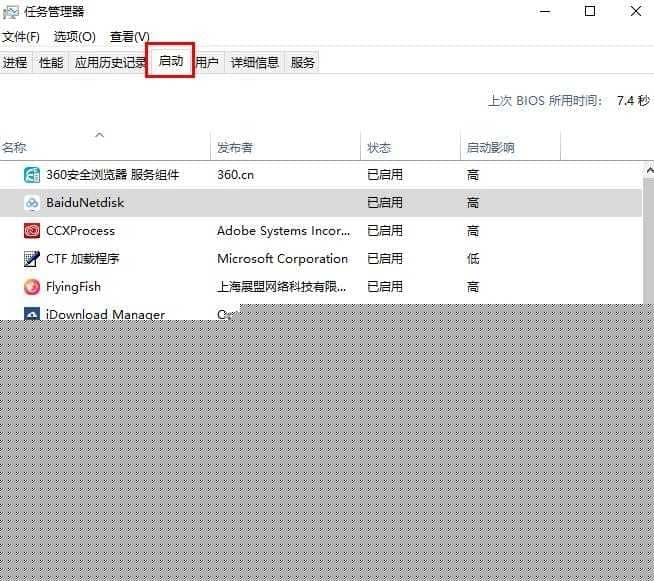This screenshot has height=581, width=654.
Task: Sort by the 启动影响 column header
Action: coord(490,148)
